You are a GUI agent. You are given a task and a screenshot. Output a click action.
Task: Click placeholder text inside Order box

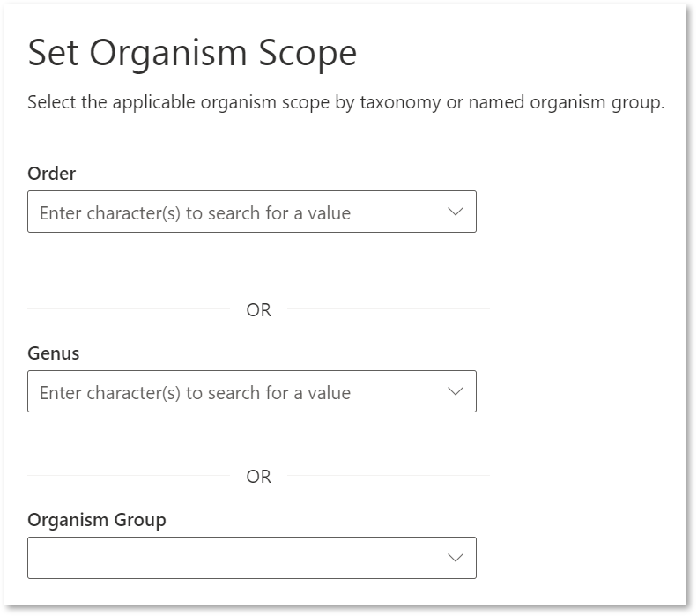(x=195, y=213)
